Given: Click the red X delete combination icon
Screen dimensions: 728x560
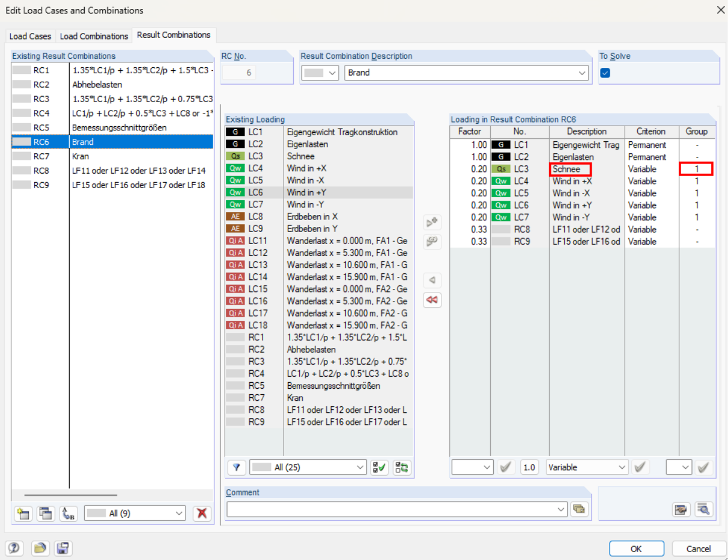Looking at the screenshot, I should click(x=202, y=513).
